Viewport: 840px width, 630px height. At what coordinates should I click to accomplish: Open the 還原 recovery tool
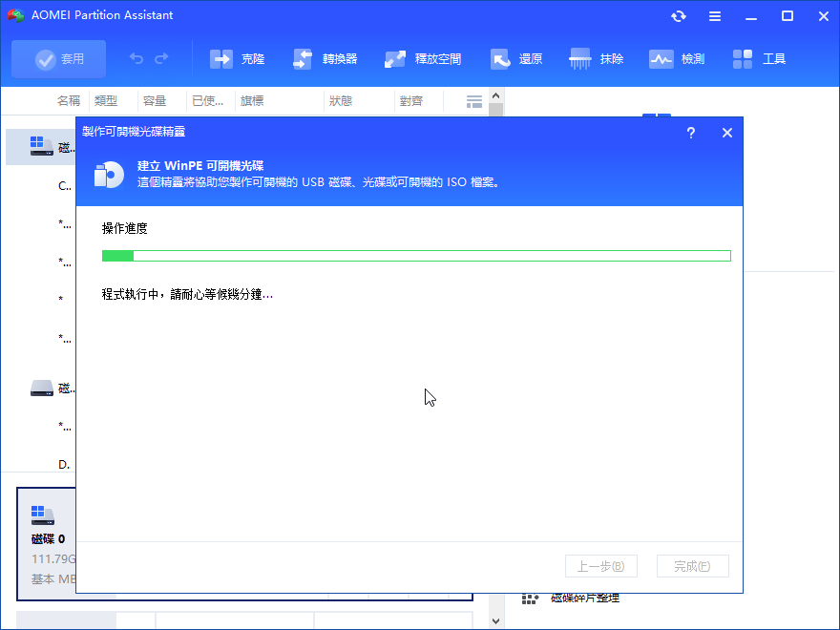pos(516,59)
